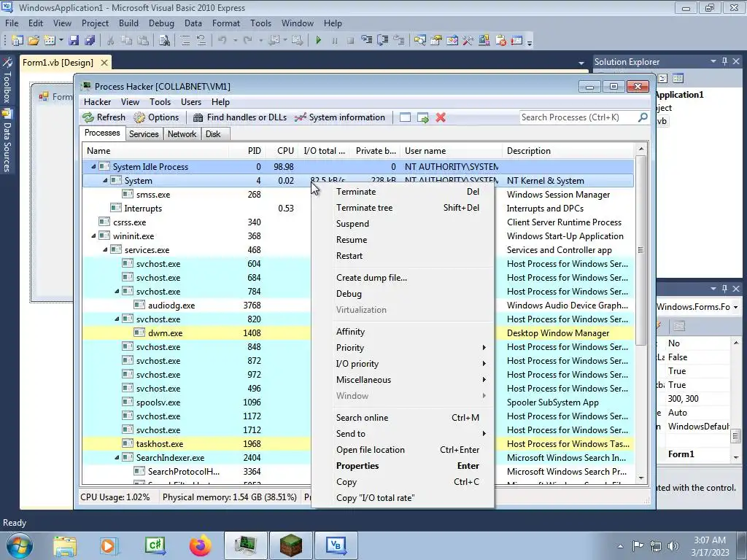
Task: Click the Find in Files icon in VB toolbar
Action: [164, 41]
